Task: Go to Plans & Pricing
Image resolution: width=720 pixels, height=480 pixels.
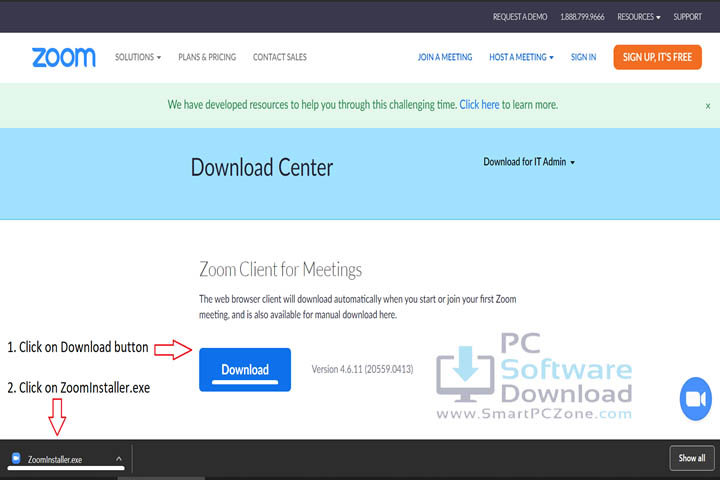Action: click(207, 57)
